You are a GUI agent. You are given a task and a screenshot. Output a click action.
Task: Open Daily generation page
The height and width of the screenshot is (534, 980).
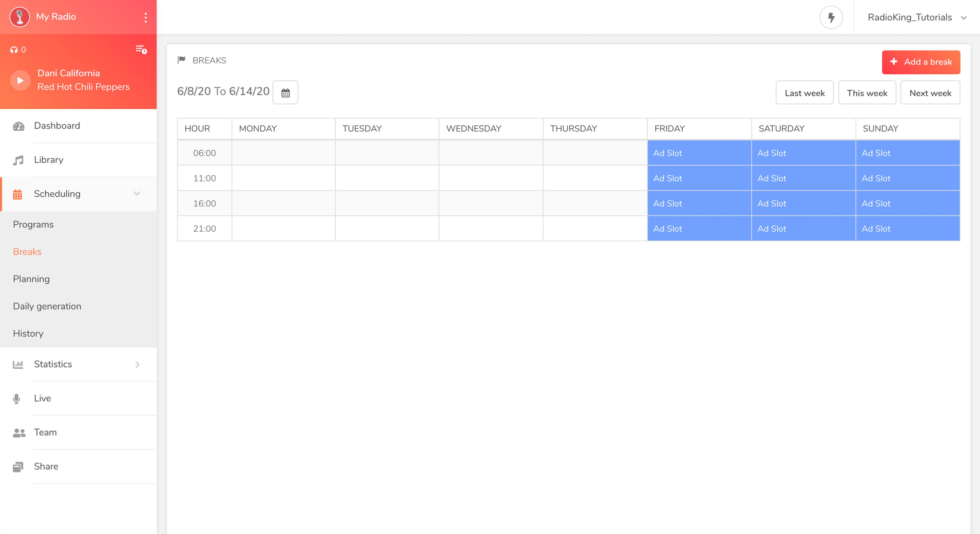pyautogui.click(x=47, y=306)
